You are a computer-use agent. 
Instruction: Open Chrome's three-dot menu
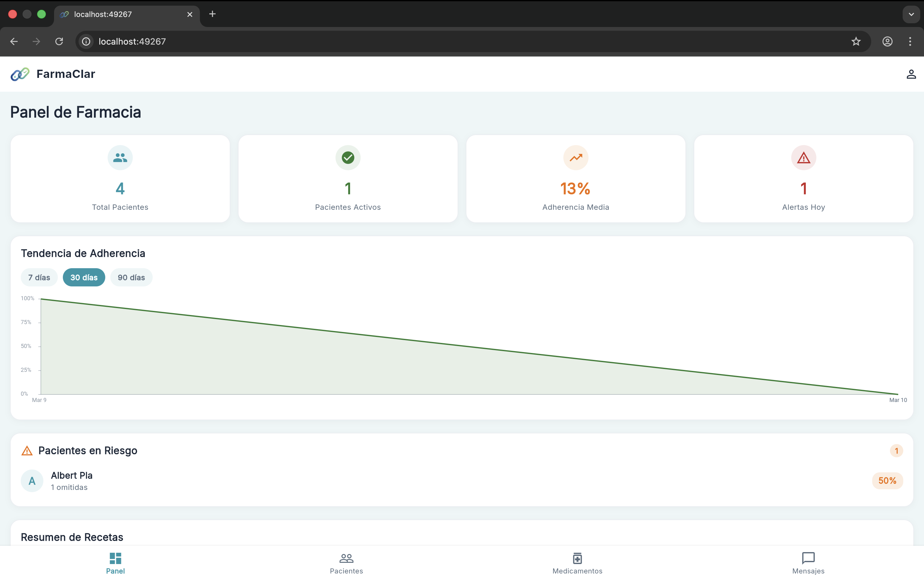(910, 41)
